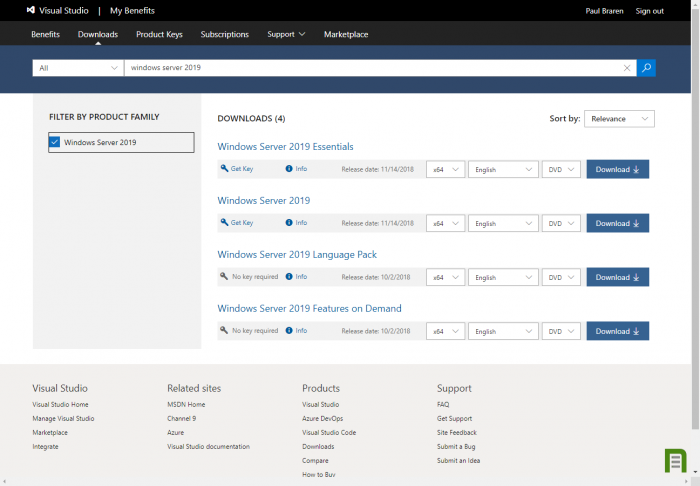This screenshot has width=700, height=486.
Task: Click the magnifier search button
Action: coord(646,68)
